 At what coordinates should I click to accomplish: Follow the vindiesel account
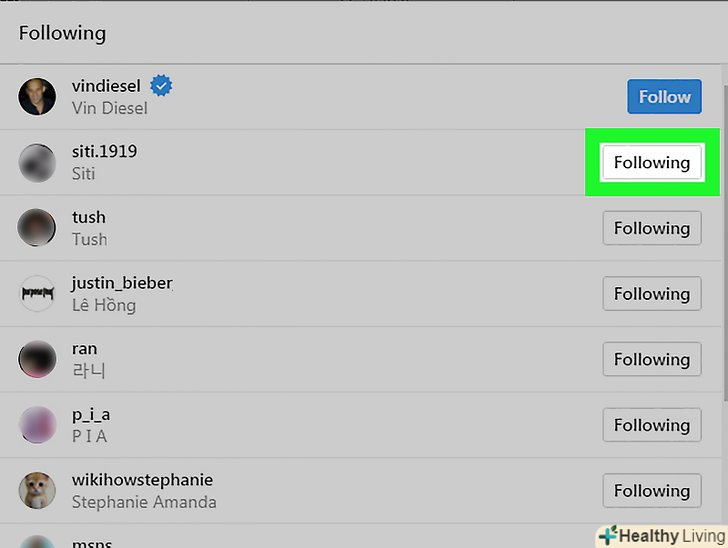[664, 97]
